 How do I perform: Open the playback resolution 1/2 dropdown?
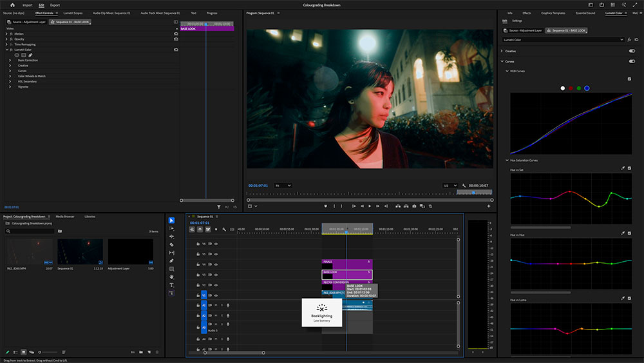(x=450, y=186)
